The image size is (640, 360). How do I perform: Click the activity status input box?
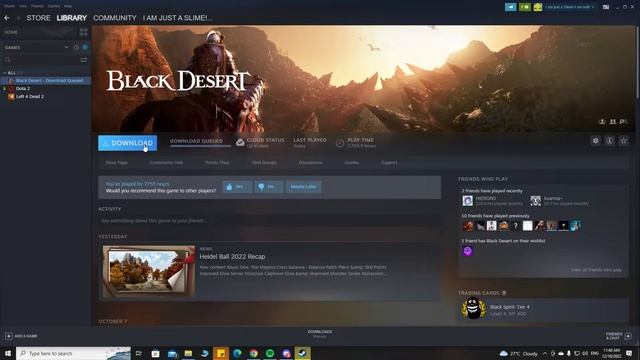(x=269, y=221)
